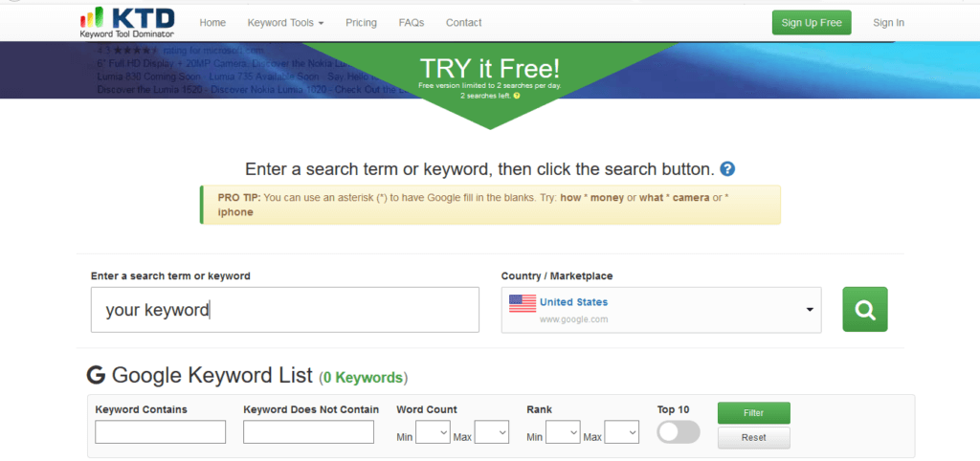Open the Rank Min dropdown
The width and height of the screenshot is (980, 461).
tap(563, 433)
